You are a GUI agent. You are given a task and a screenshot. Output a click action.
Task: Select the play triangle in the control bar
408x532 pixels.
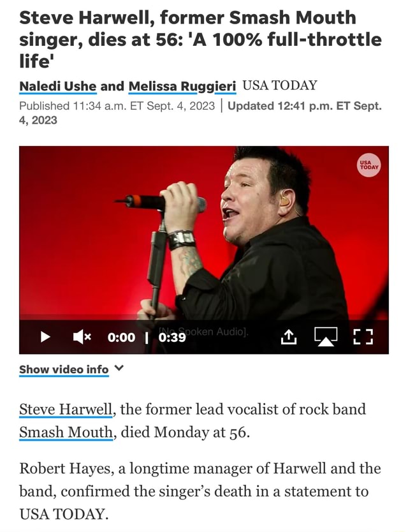point(45,337)
